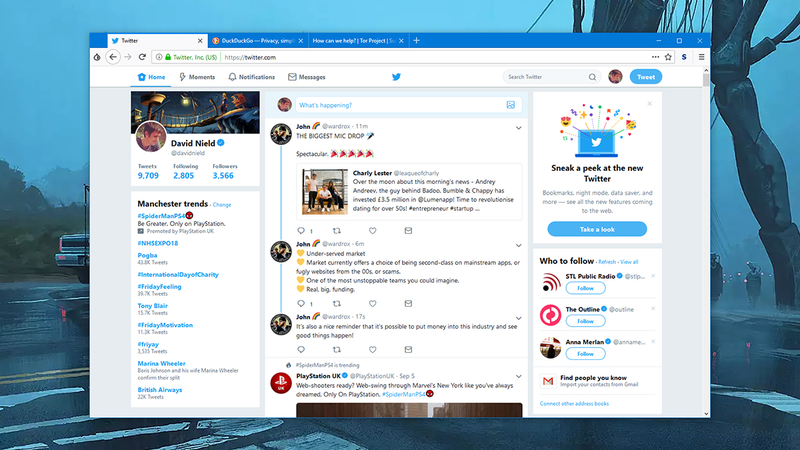Open the page actions three-dots menu
Viewport: 800px width, 450px height.
click(x=655, y=57)
